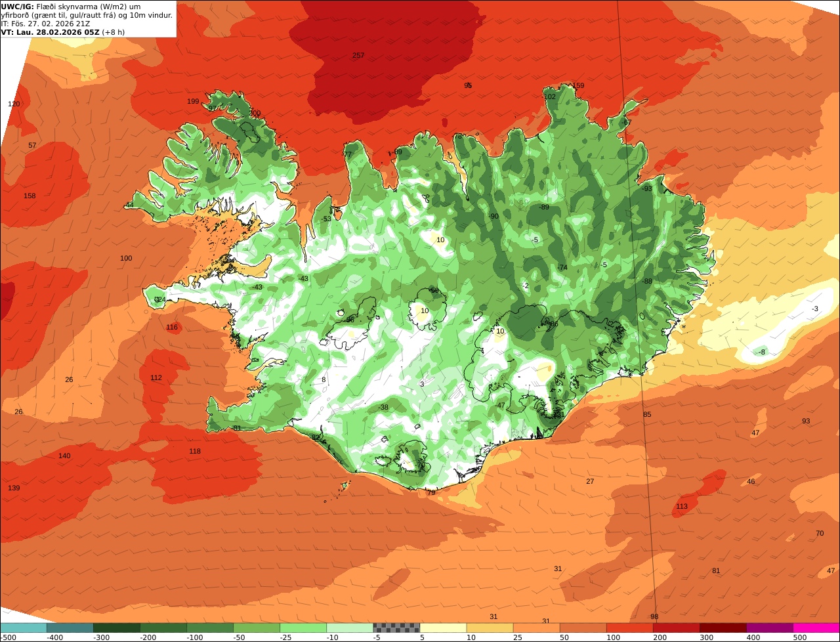Screen dimensions: 840x642
Task: Click the map value '159' off the northeast coast
Action: (578, 85)
